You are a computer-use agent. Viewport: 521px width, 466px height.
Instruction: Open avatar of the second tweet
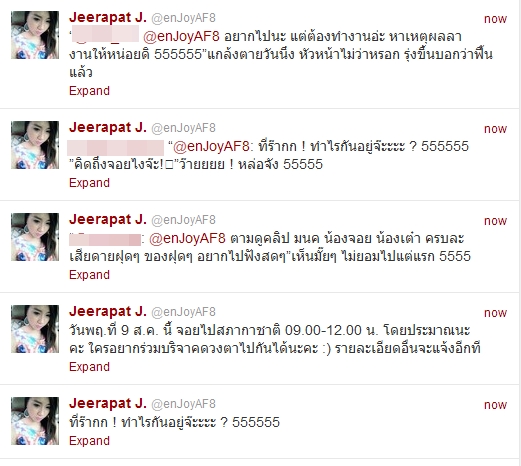tap(35, 145)
